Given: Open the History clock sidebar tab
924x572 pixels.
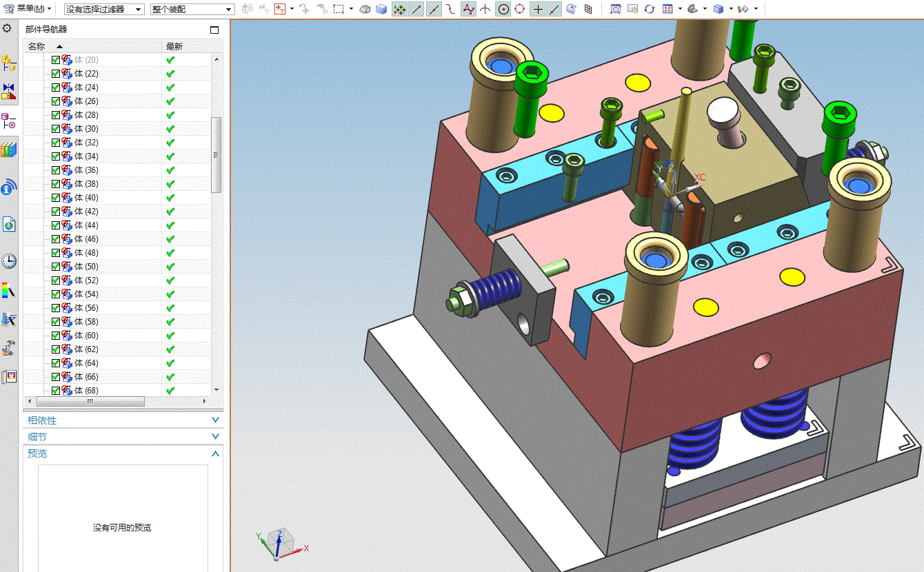Looking at the screenshot, I should click(9, 261).
